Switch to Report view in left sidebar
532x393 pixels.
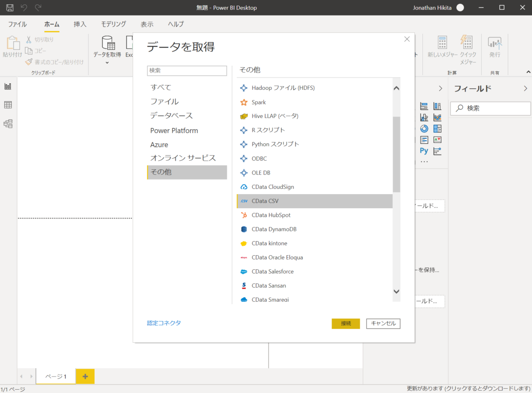8,86
